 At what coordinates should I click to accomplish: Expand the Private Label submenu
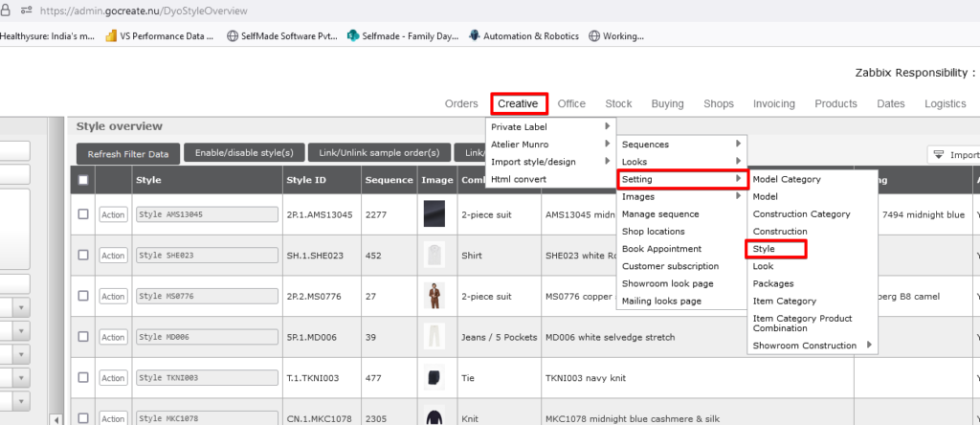(549, 127)
